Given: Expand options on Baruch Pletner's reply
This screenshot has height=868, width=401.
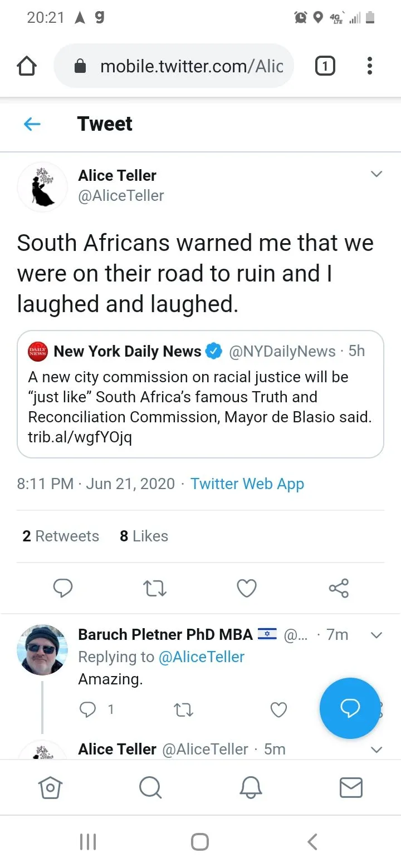Looking at the screenshot, I should [x=376, y=635].
